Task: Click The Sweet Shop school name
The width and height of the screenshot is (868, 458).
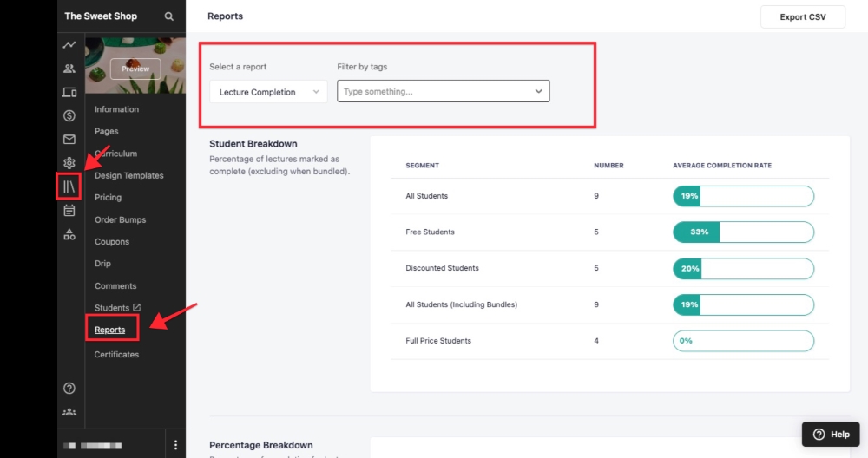Action: (101, 16)
